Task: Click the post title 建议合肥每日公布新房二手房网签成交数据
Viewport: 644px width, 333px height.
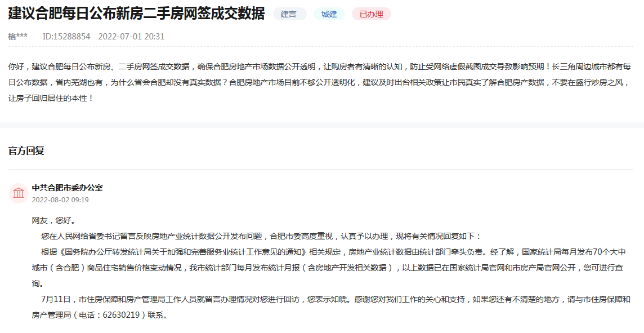Action: pos(136,14)
